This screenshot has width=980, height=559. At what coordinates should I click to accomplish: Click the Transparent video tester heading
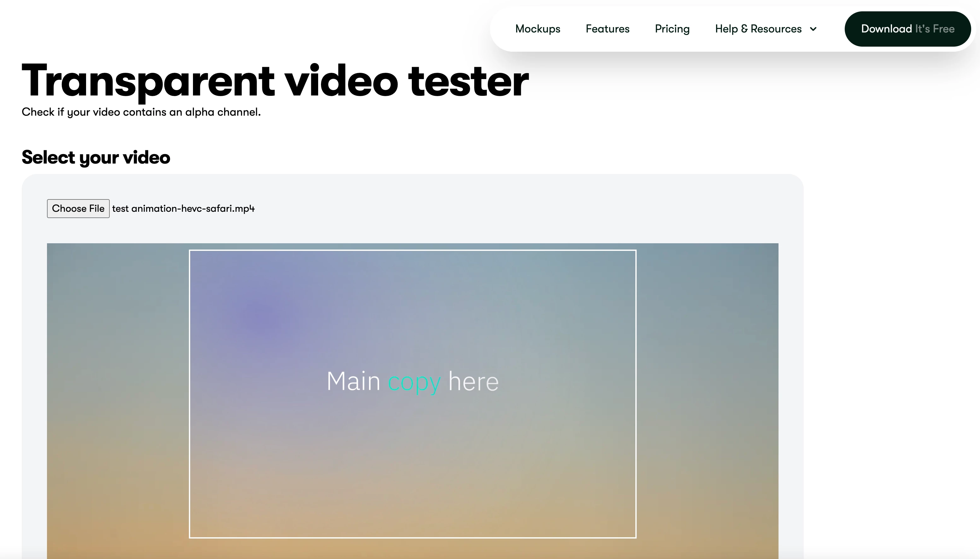tap(275, 81)
